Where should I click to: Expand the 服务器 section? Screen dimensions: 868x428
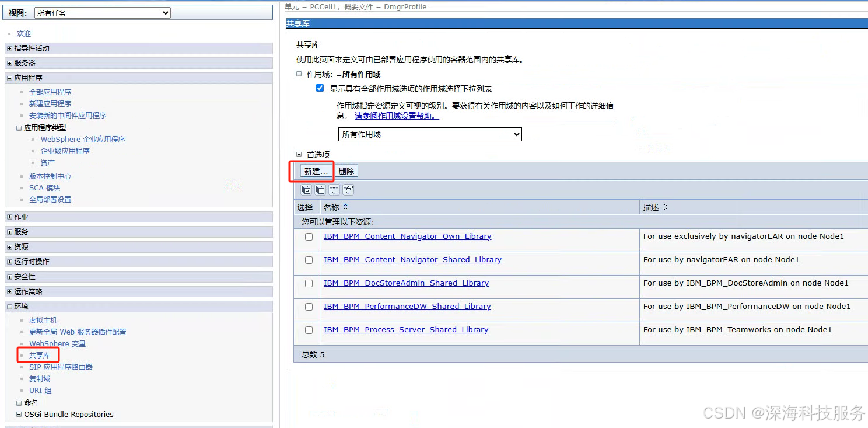pyautogui.click(x=9, y=63)
